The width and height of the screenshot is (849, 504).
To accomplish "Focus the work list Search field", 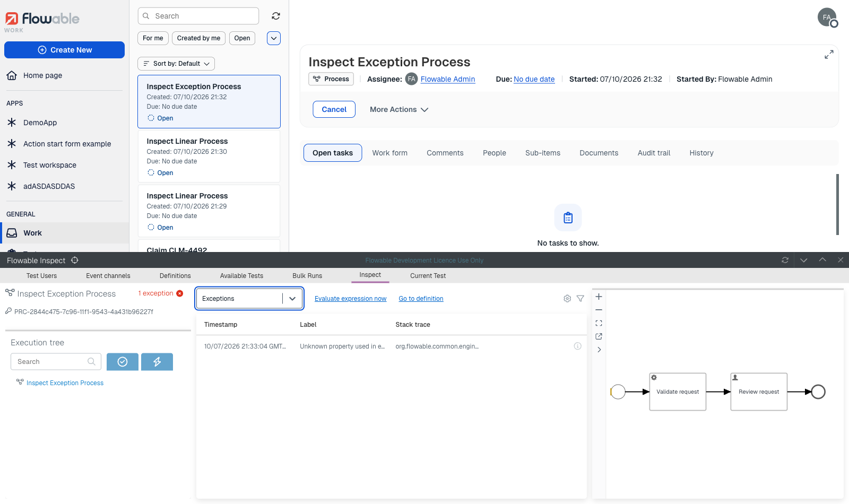I will tap(198, 16).
